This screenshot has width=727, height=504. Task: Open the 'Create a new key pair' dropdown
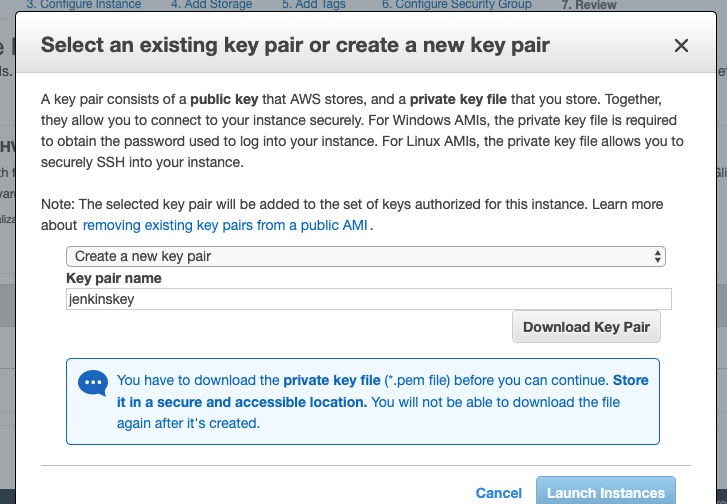click(366, 256)
